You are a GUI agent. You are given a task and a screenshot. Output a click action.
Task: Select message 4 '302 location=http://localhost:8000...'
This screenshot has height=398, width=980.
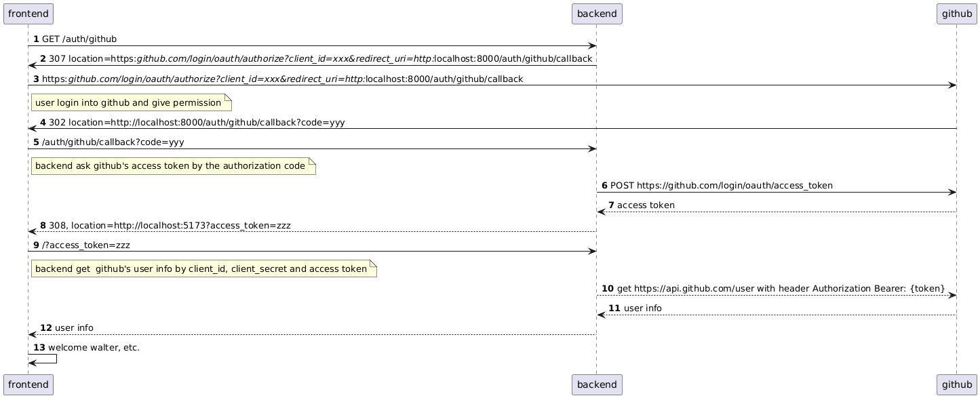[x=193, y=123]
